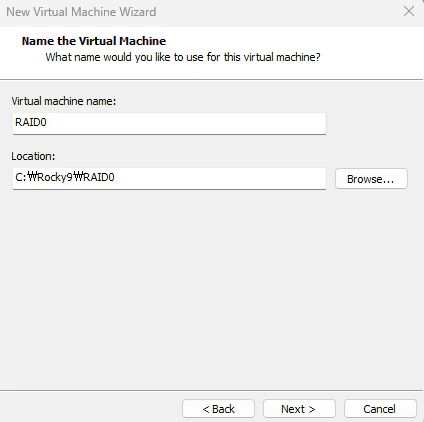Click the 'Virtual machine name:' label
424x422 pixels.
[x=64, y=101]
